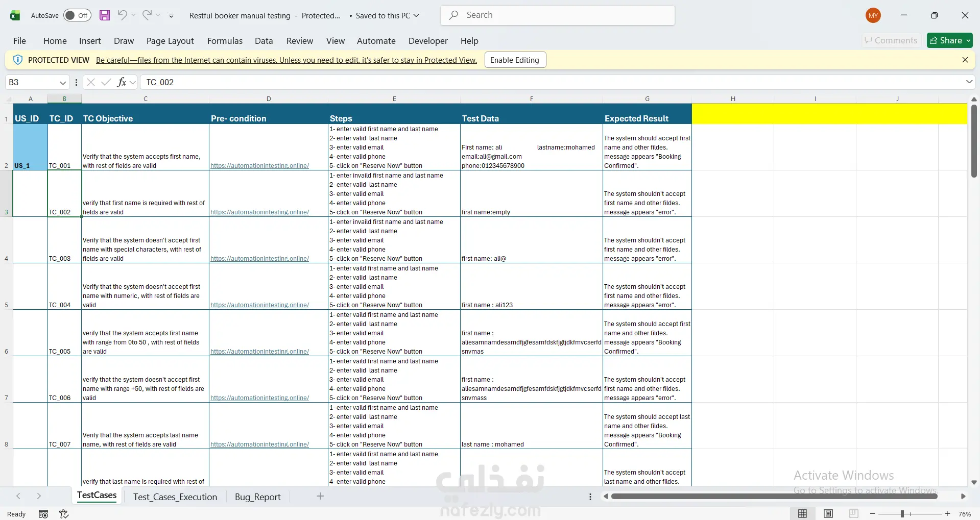The image size is (980, 520).
Task: Click the user account avatar MY
Action: click(873, 15)
